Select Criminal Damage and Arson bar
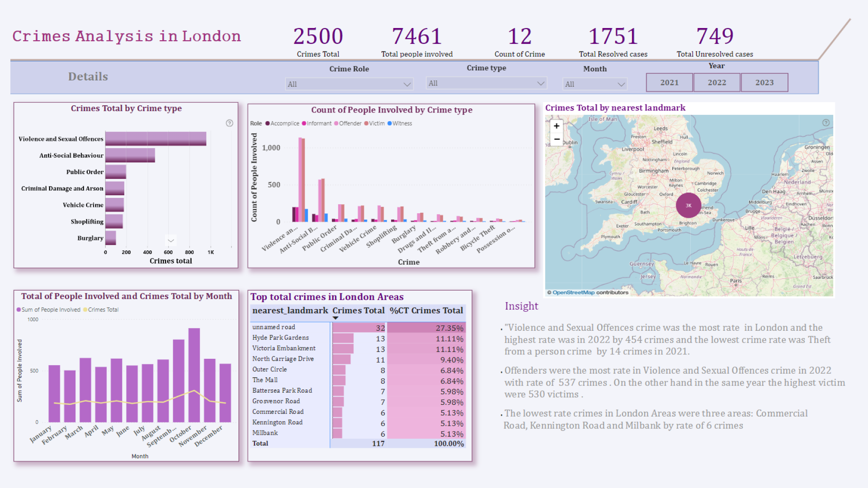868x488 pixels. click(115, 188)
